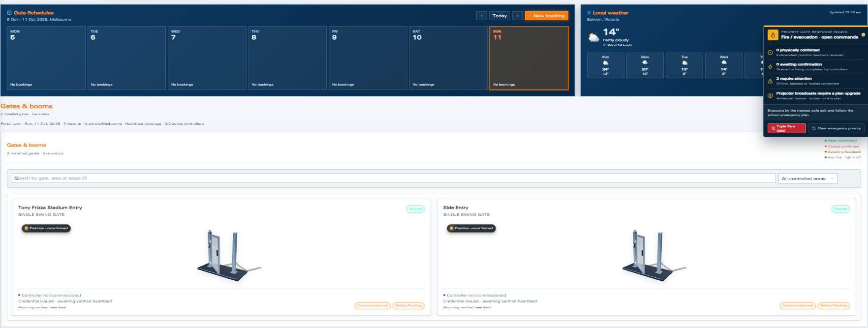Click 'Projector broadcasts require a plan upgrade'
This screenshot has height=328, width=868.
point(816,96)
